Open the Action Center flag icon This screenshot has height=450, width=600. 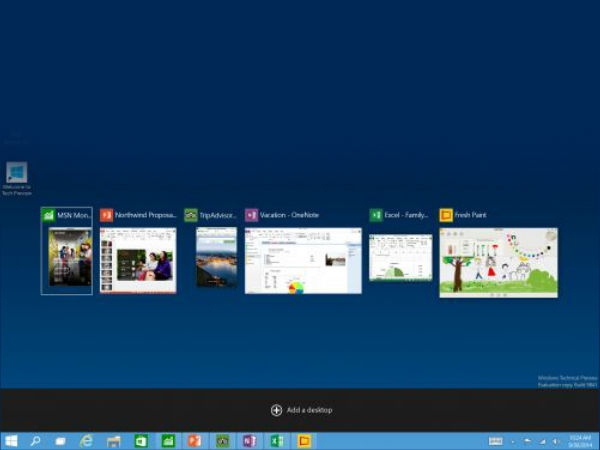tap(527, 442)
